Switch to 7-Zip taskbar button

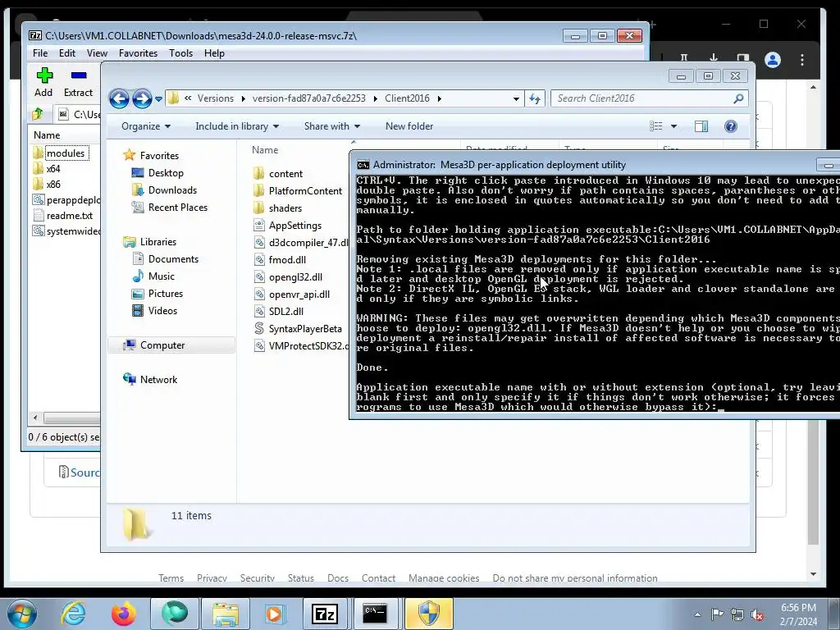(325, 614)
